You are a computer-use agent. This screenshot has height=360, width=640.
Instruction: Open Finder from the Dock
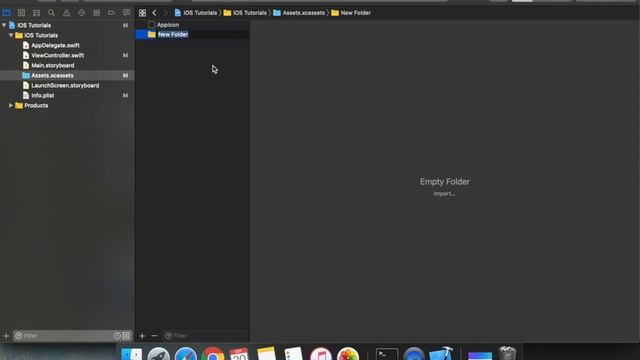132,353
